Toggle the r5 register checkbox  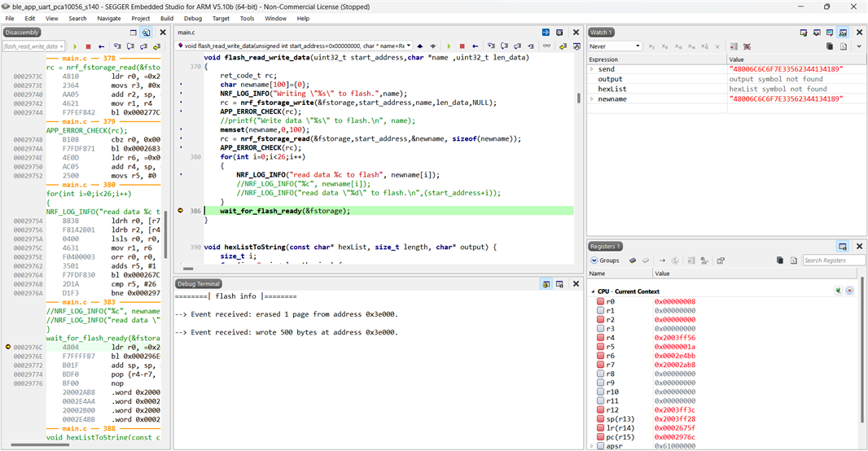pos(601,347)
